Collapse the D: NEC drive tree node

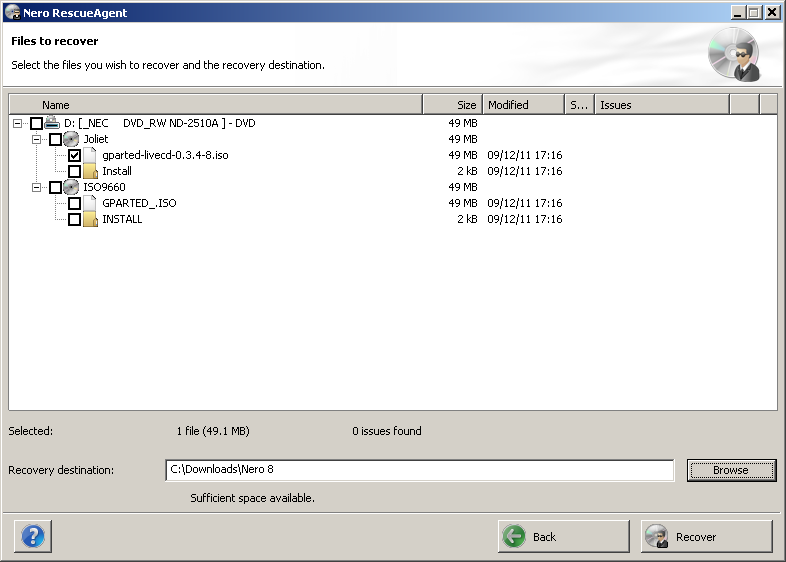pos(18,123)
